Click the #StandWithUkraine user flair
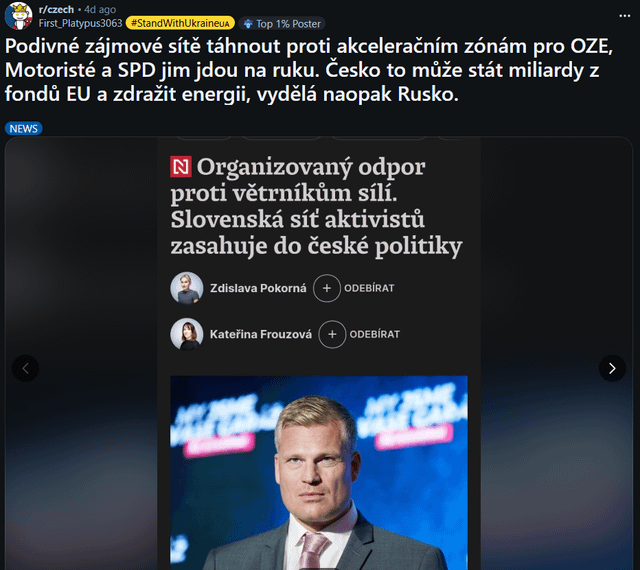 pyautogui.click(x=180, y=23)
